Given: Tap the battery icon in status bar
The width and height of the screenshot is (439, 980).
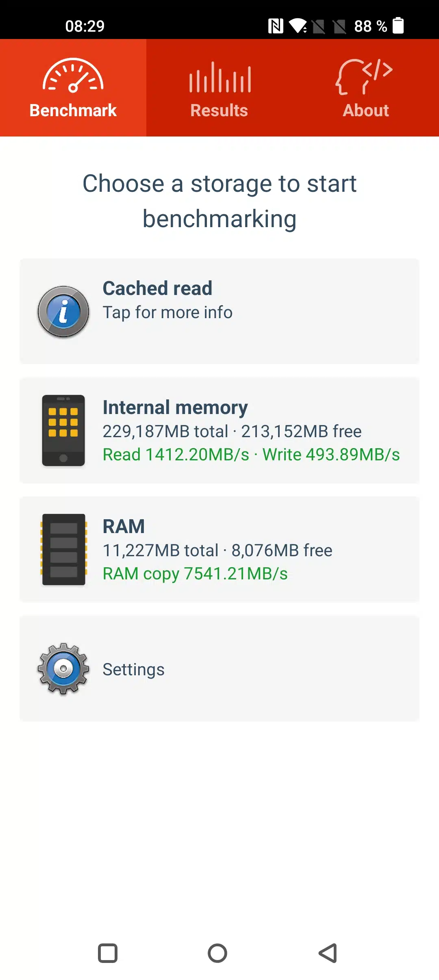Looking at the screenshot, I should click(x=398, y=26).
